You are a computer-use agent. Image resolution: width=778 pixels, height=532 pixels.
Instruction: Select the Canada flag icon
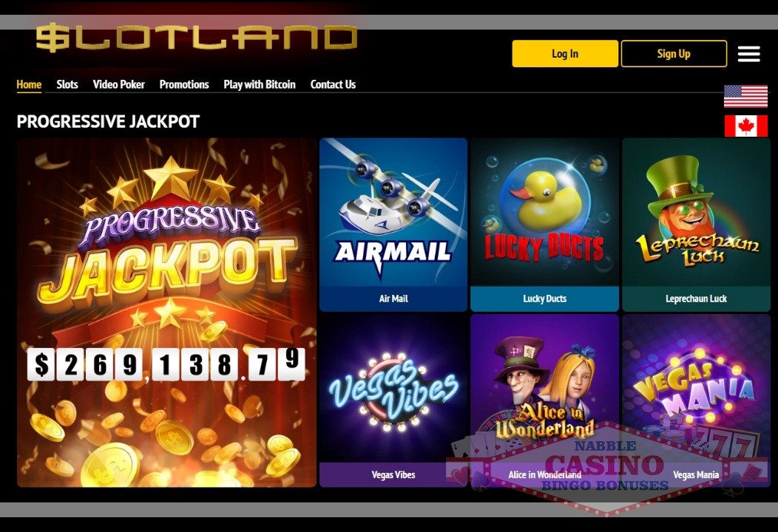point(745,126)
